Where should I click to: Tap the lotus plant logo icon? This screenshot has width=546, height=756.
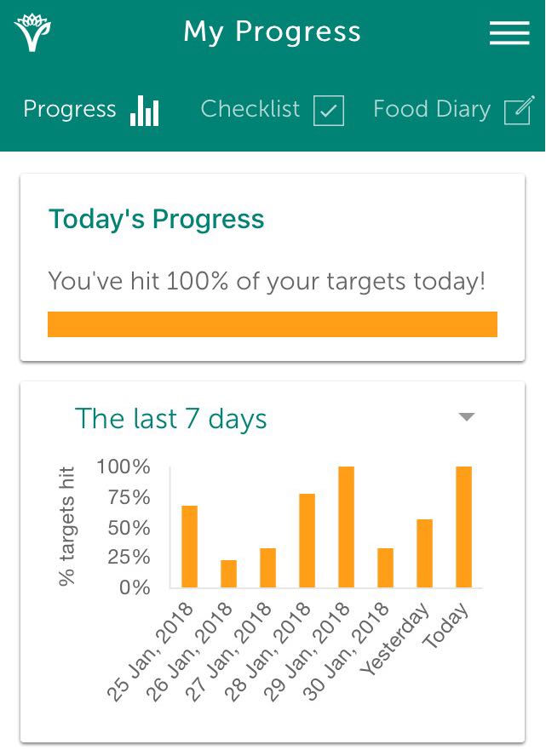pyautogui.click(x=32, y=32)
